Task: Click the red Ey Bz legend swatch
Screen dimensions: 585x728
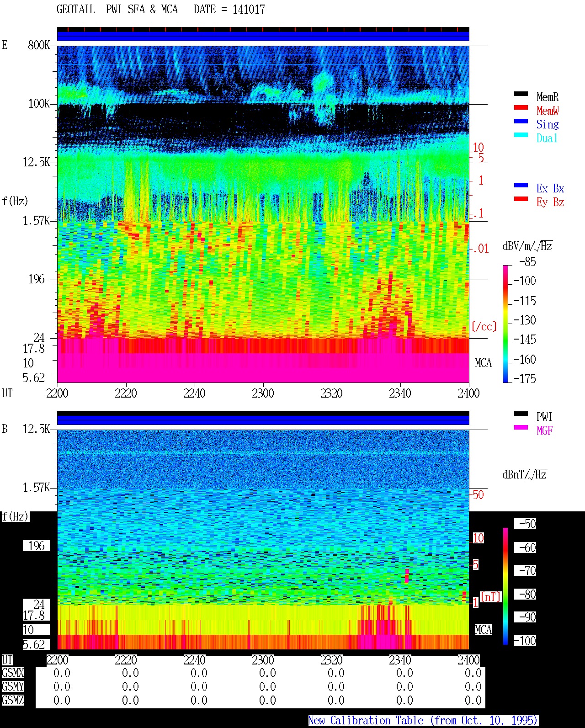Action: point(521,199)
